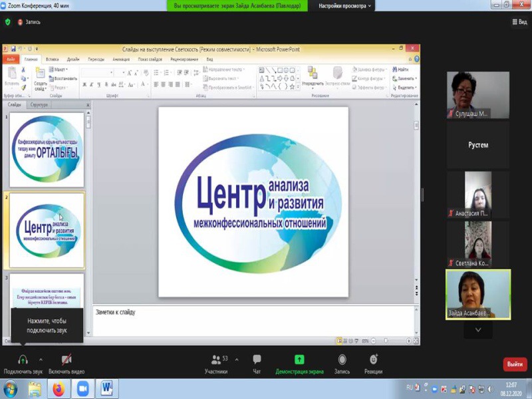Switch to the Дизайн ribbon tab
Screen dimensions: 532x399
tap(73, 59)
